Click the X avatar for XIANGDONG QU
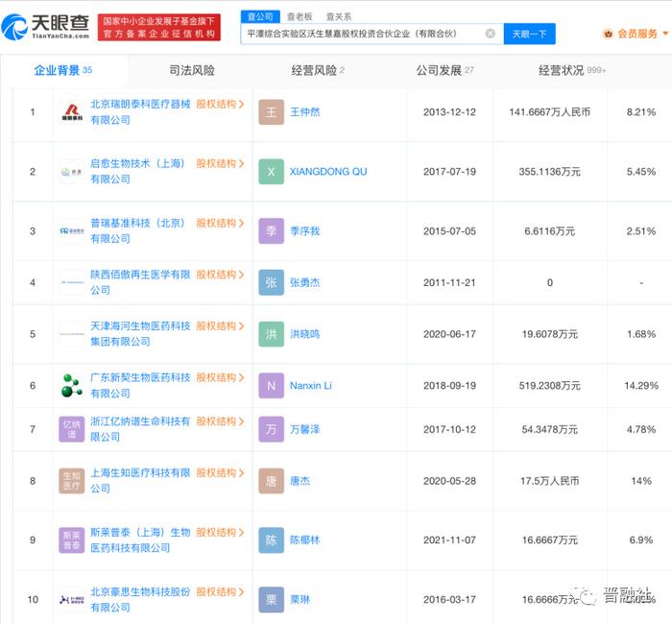672x624 pixels. coord(272,172)
